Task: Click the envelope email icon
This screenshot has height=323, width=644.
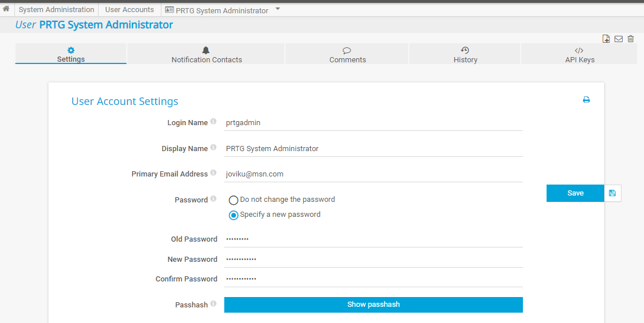Action: 619,39
